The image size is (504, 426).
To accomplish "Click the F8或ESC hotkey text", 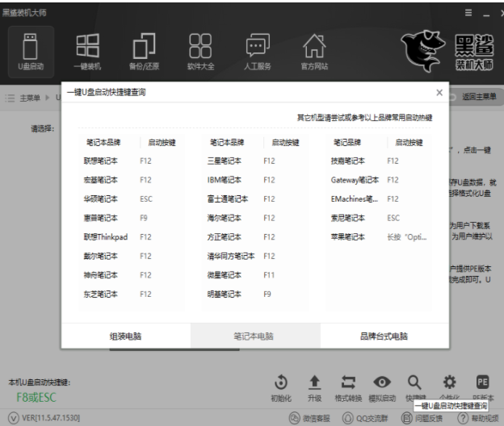I will (x=36, y=398).
